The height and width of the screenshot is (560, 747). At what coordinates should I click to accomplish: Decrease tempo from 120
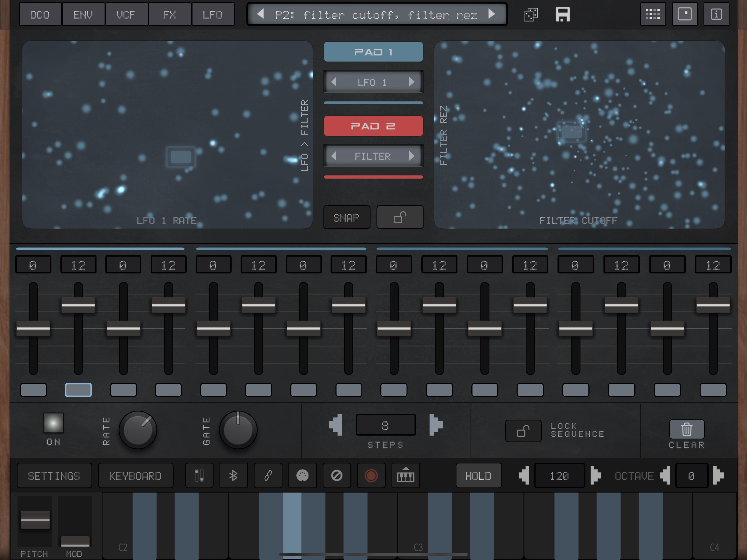click(x=524, y=476)
